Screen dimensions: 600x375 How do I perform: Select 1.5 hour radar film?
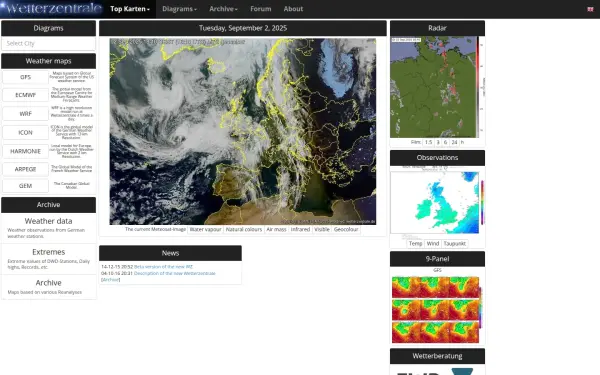(429, 142)
